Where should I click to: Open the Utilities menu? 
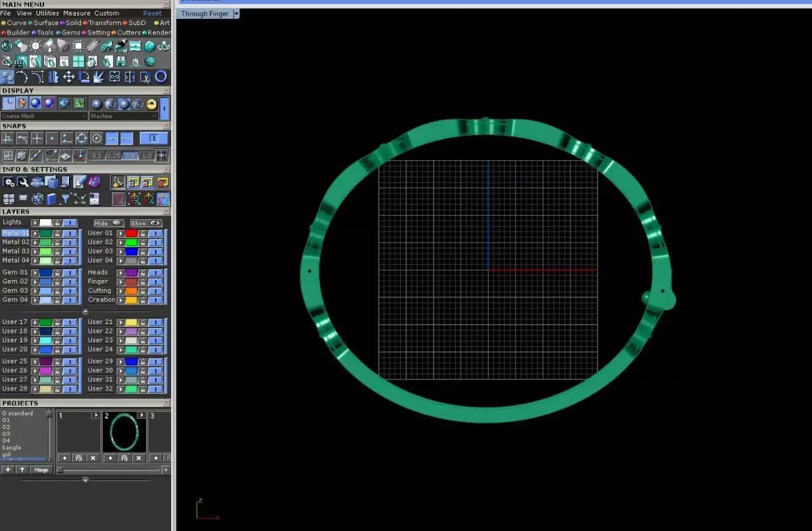pos(47,14)
